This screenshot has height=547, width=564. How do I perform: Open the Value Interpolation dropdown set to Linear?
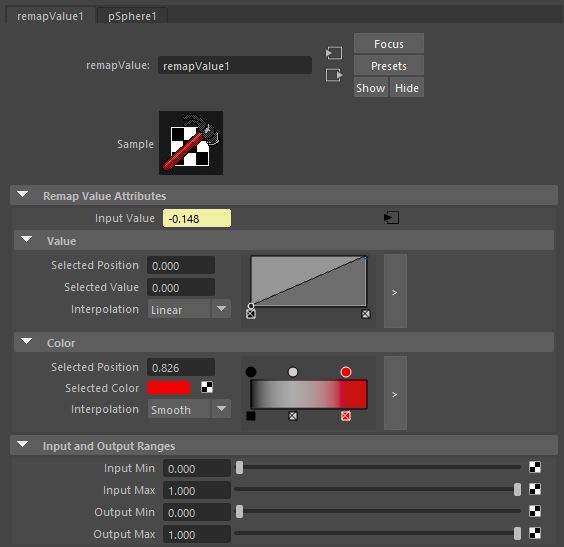click(189, 309)
